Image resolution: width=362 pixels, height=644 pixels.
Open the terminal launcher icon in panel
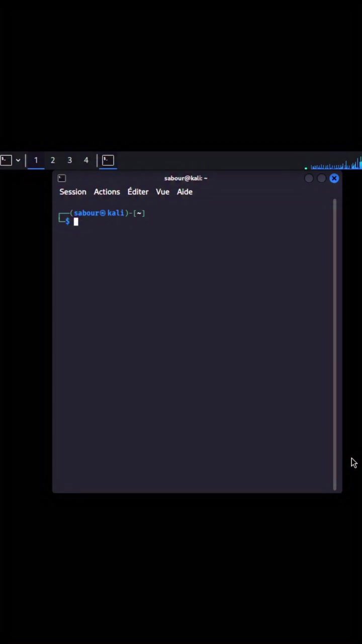coord(6,160)
